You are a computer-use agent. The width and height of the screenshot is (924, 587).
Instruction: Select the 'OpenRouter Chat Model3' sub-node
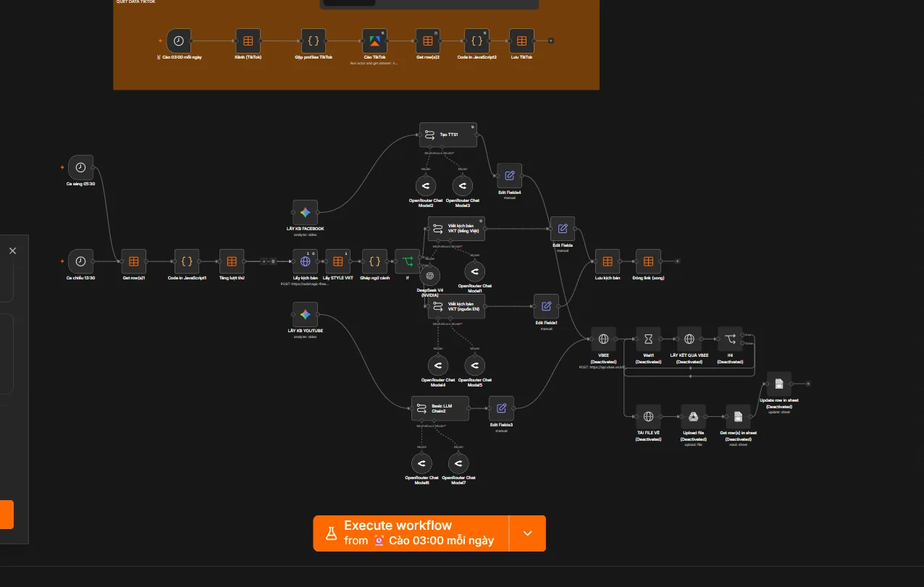click(x=463, y=185)
